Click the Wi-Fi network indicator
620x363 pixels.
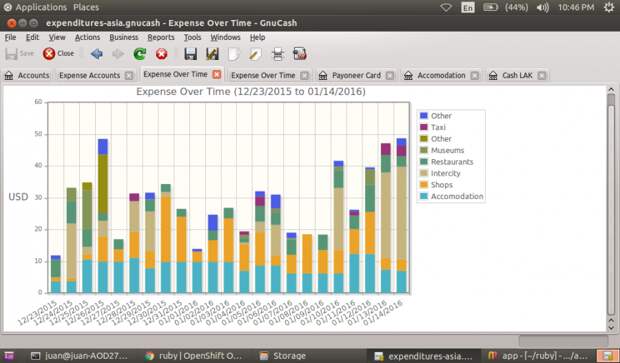446,7
